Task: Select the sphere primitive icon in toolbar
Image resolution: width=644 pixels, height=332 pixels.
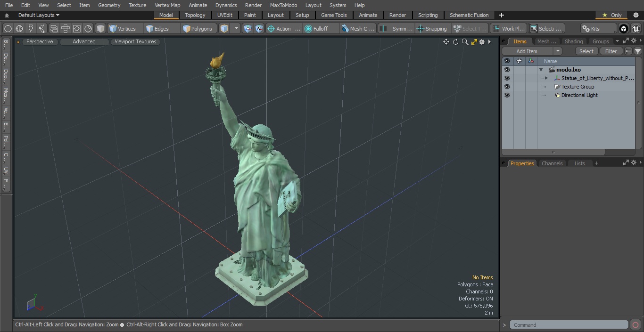Action: pos(8,29)
